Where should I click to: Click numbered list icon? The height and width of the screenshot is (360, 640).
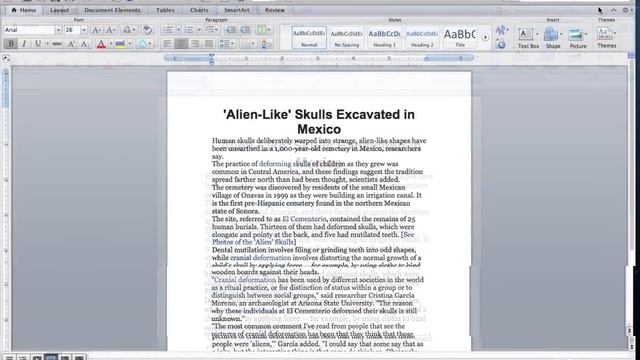[189, 30]
